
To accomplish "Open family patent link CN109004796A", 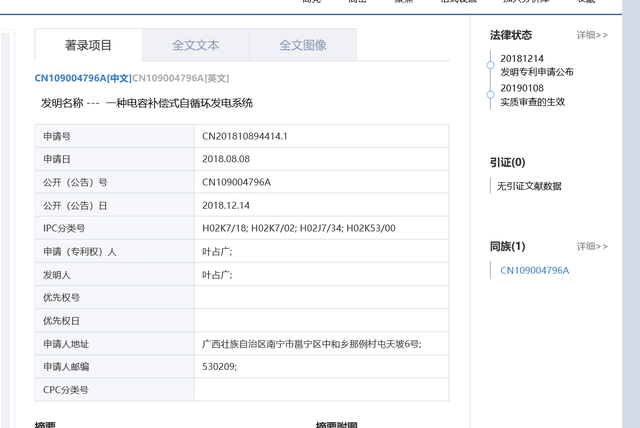I will (x=535, y=270).
